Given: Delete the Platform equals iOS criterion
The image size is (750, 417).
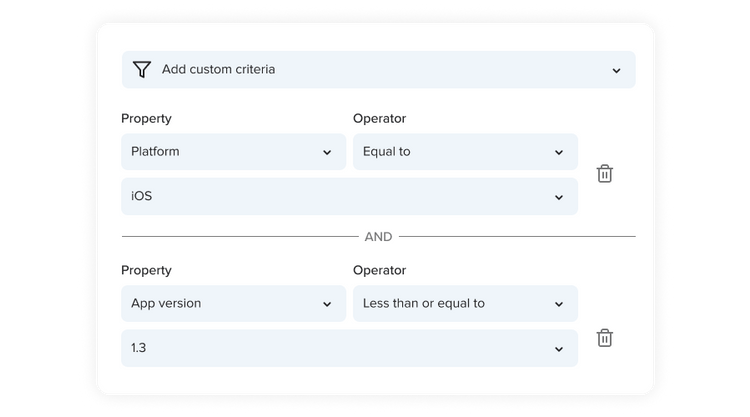Looking at the screenshot, I should click(x=604, y=174).
